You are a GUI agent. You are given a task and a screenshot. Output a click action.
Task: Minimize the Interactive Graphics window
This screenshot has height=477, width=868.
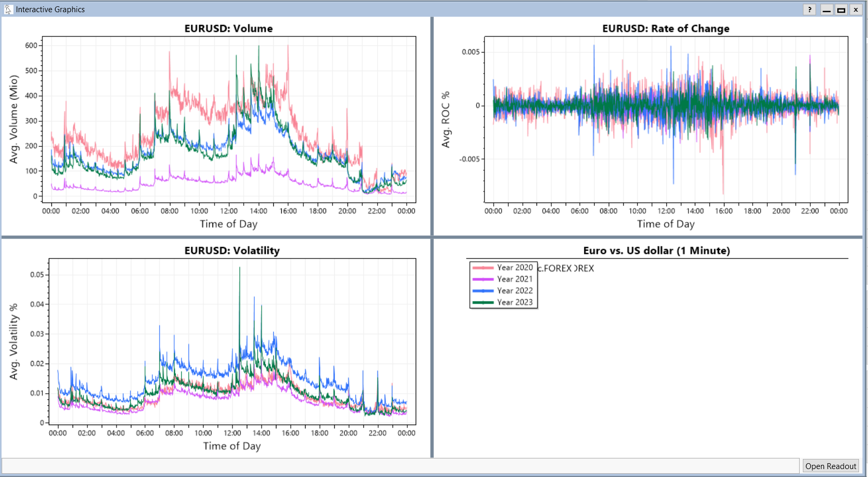(826, 10)
